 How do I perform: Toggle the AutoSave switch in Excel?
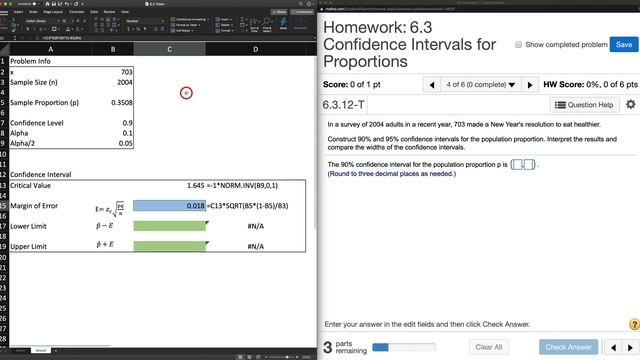tap(36, 4)
